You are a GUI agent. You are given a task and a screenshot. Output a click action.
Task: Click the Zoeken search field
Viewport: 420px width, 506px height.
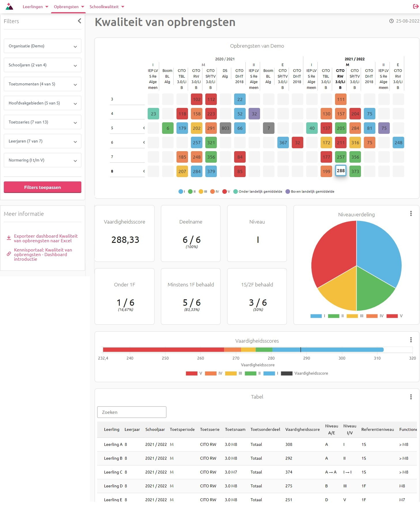pyautogui.click(x=131, y=412)
